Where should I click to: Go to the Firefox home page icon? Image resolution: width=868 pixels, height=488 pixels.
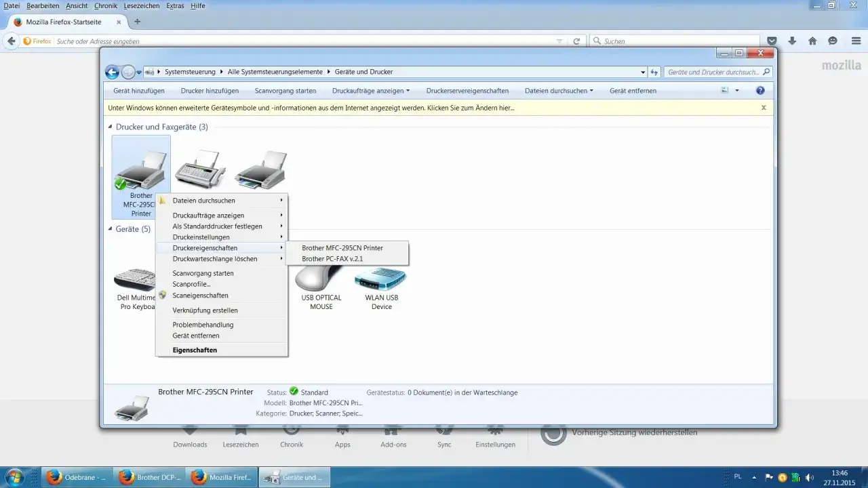(812, 41)
